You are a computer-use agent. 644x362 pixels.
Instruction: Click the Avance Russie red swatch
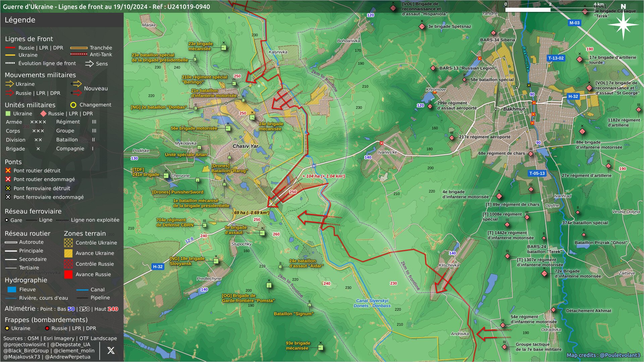[68, 275]
